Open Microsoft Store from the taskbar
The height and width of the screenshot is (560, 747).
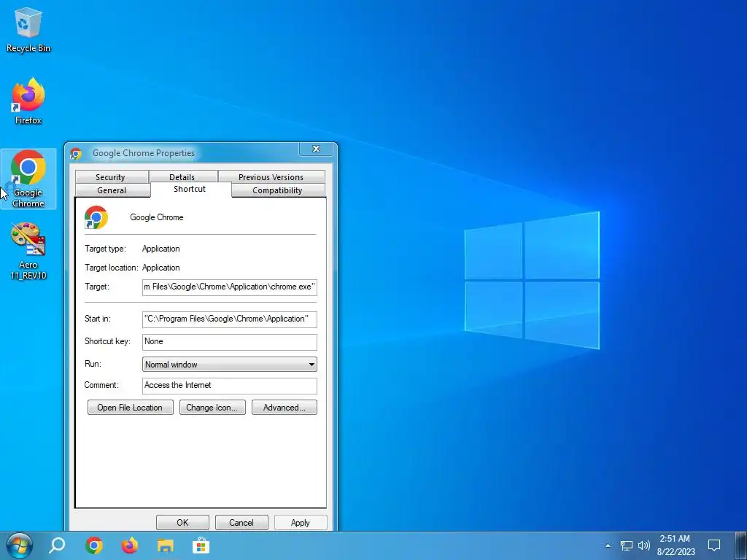[201, 545]
